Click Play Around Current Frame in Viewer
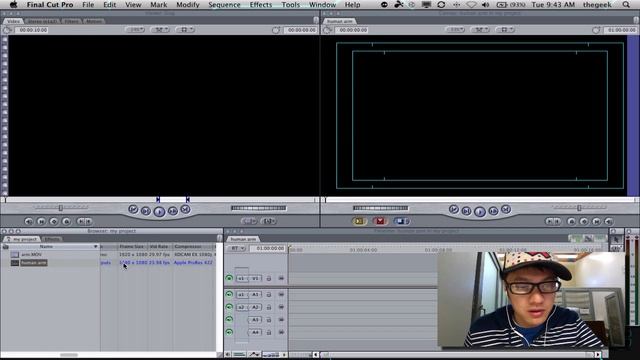The height and width of the screenshot is (360, 640). 173,211
